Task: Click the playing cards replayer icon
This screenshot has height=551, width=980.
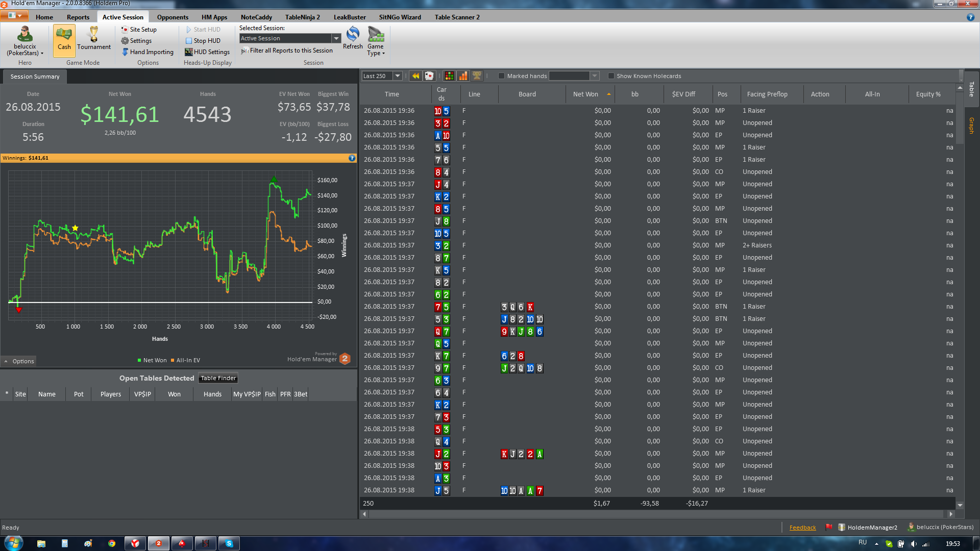Action: coord(429,76)
